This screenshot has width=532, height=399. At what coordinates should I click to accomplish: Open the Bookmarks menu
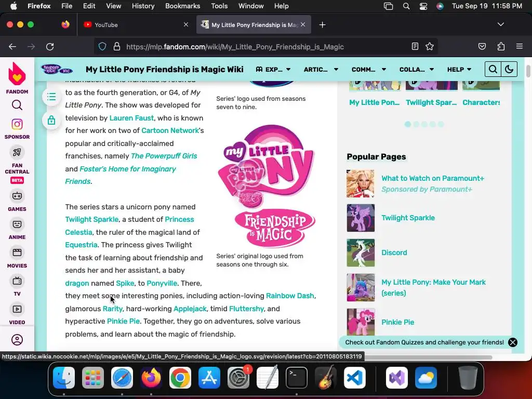[x=182, y=6]
